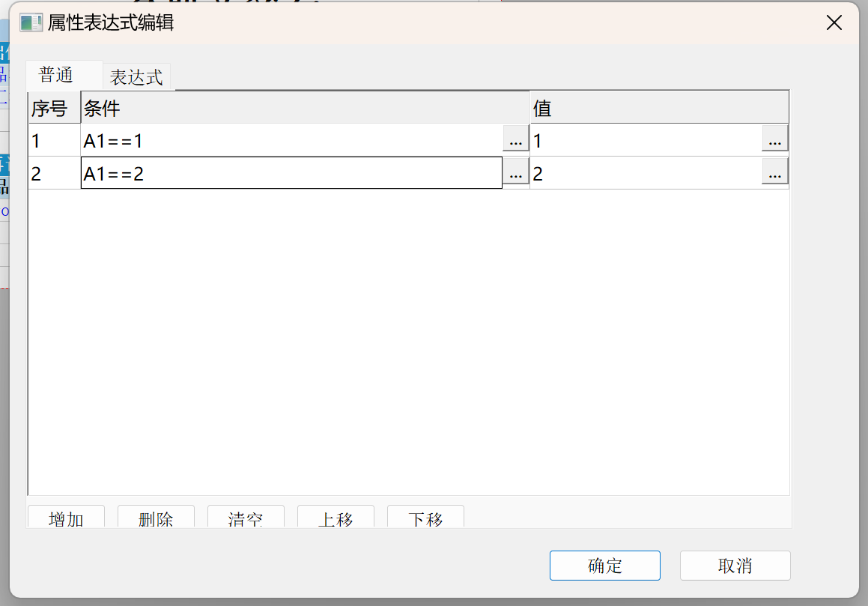Move the row down with 下移
Image resolution: width=868 pixels, height=606 pixels.
point(425,518)
